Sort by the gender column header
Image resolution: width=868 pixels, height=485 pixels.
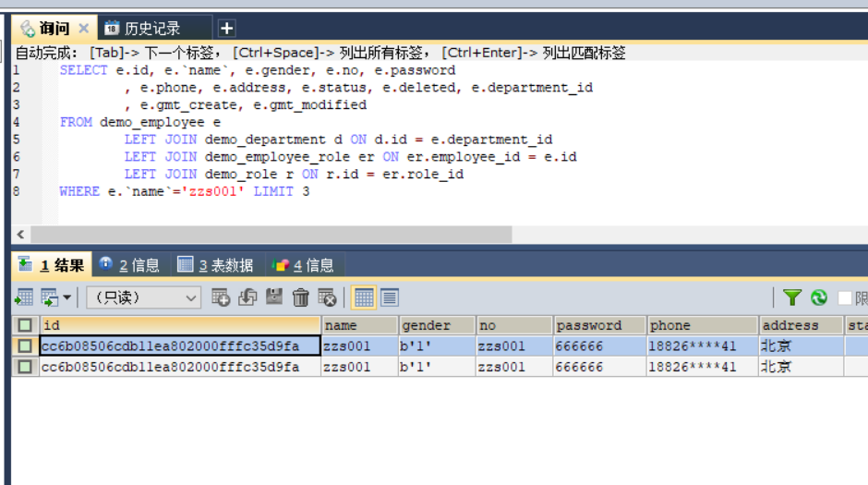click(x=437, y=325)
